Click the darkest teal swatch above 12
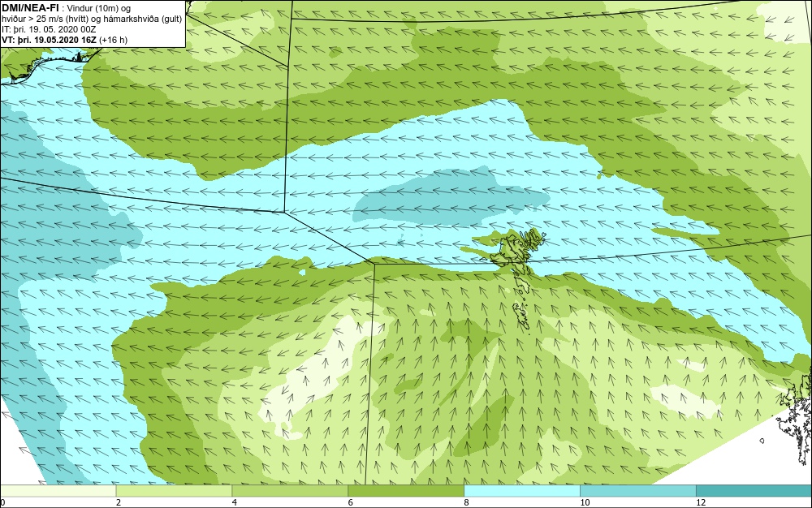This screenshot has width=812, height=508. 754,491
